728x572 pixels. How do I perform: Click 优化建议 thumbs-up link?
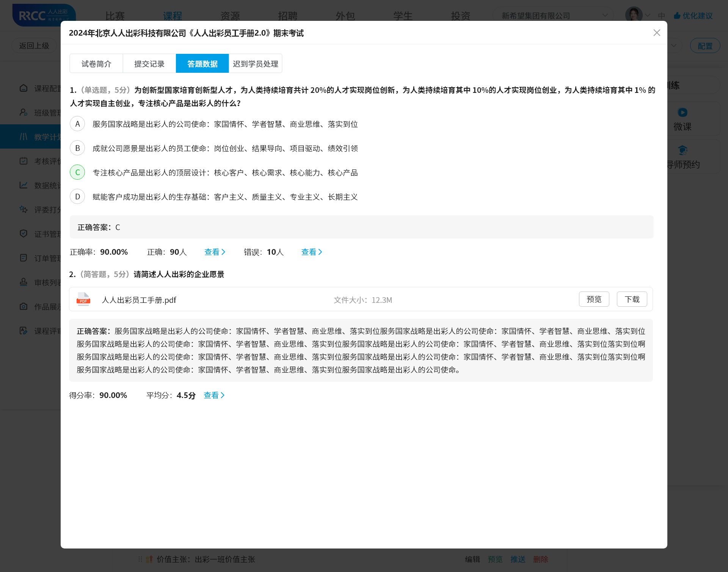pos(693,16)
